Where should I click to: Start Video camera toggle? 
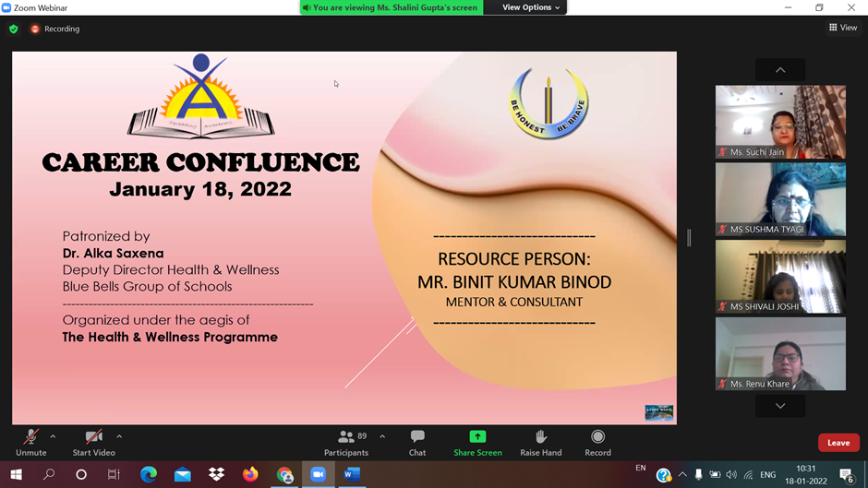93,442
